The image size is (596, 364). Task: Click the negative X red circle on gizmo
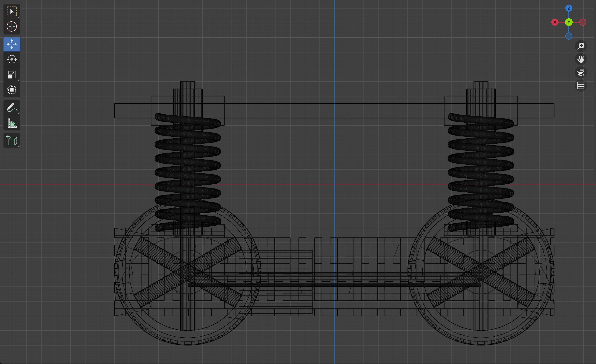tap(583, 22)
